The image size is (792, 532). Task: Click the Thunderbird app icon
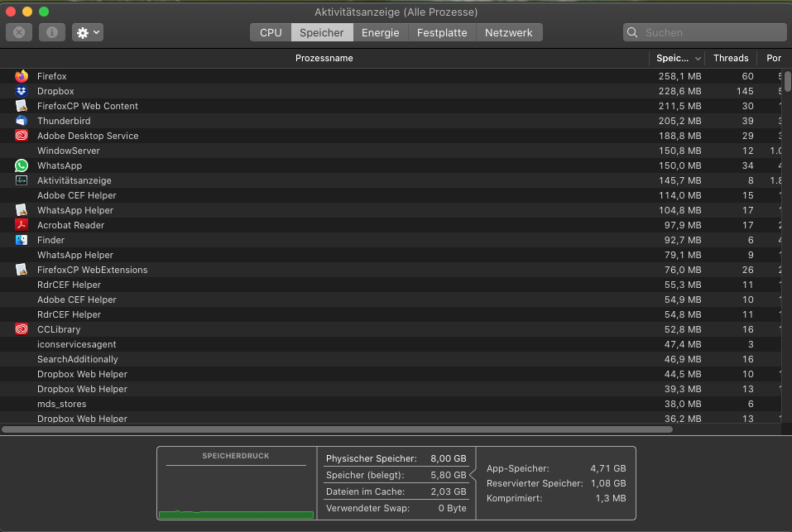(22, 121)
